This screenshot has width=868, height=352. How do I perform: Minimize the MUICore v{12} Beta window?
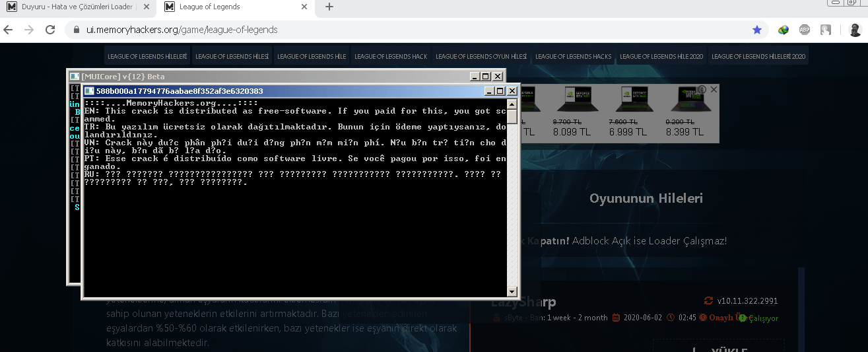click(475, 77)
